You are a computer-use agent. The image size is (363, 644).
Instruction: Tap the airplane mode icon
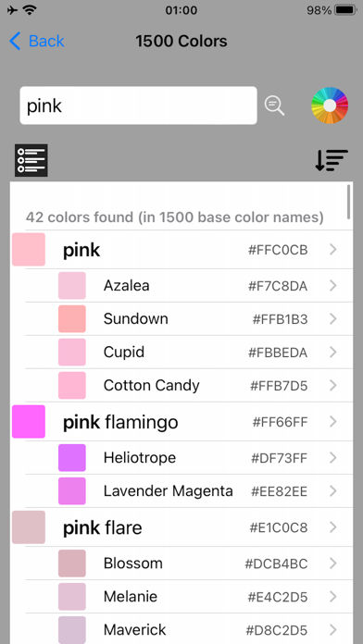(12, 10)
